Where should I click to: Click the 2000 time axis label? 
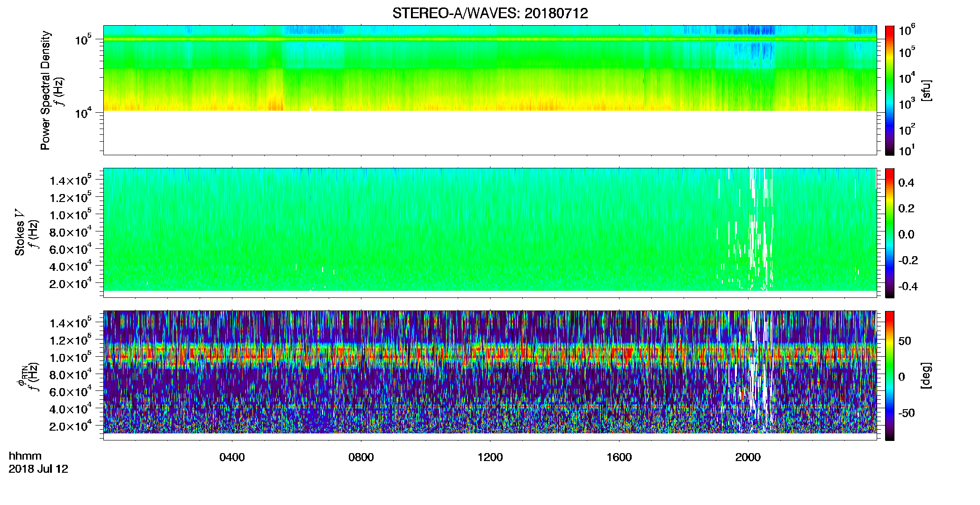(748, 457)
